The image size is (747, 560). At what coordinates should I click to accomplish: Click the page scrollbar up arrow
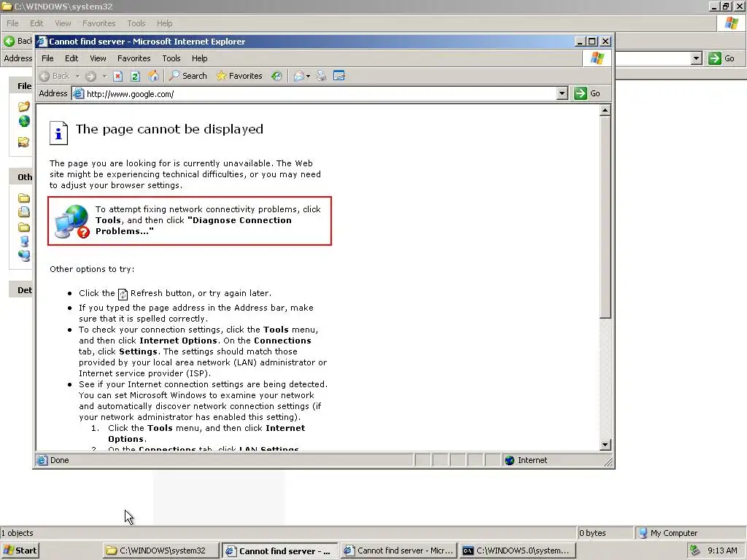(605, 111)
